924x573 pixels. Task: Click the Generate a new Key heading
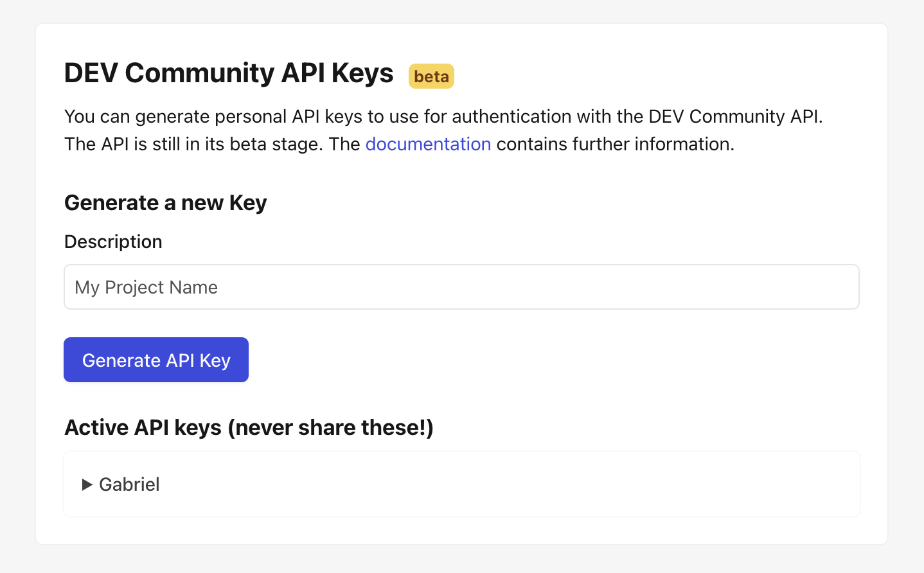[165, 202]
